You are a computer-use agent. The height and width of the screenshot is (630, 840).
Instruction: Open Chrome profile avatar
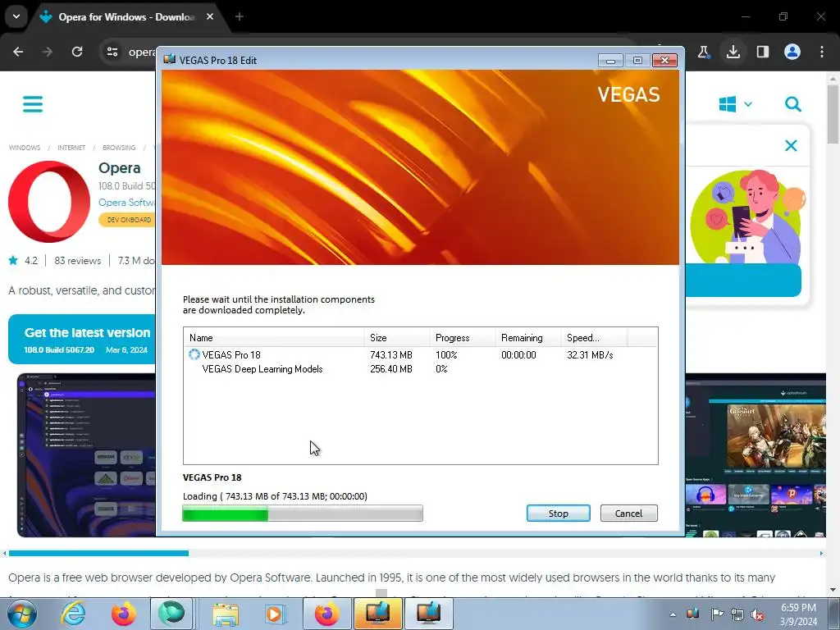click(792, 52)
